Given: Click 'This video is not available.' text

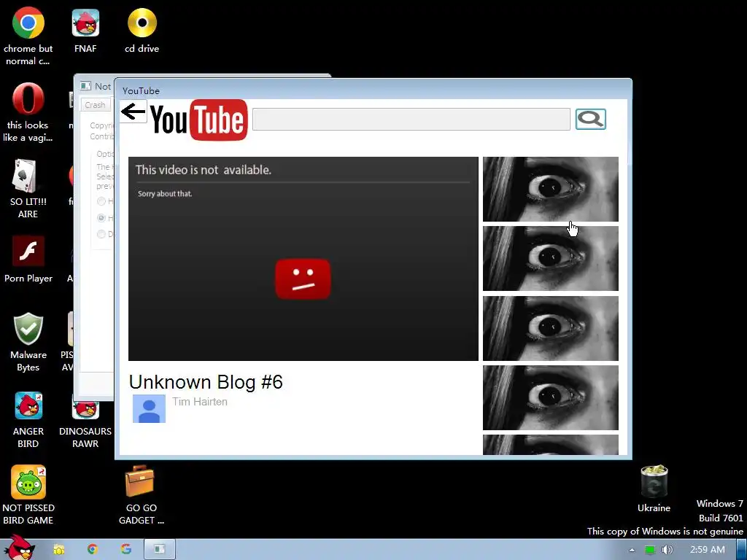Looking at the screenshot, I should point(204,170).
